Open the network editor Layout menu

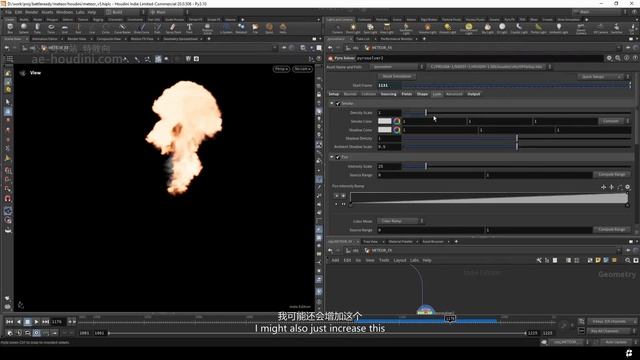click(x=400, y=260)
